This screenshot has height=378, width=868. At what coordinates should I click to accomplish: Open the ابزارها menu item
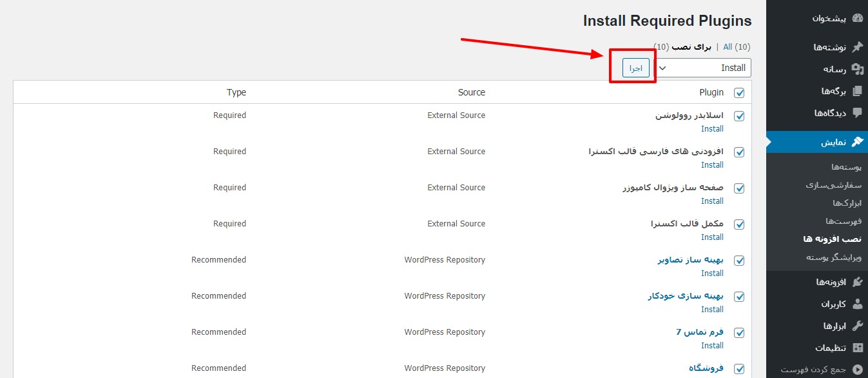(x=817, y=326)
